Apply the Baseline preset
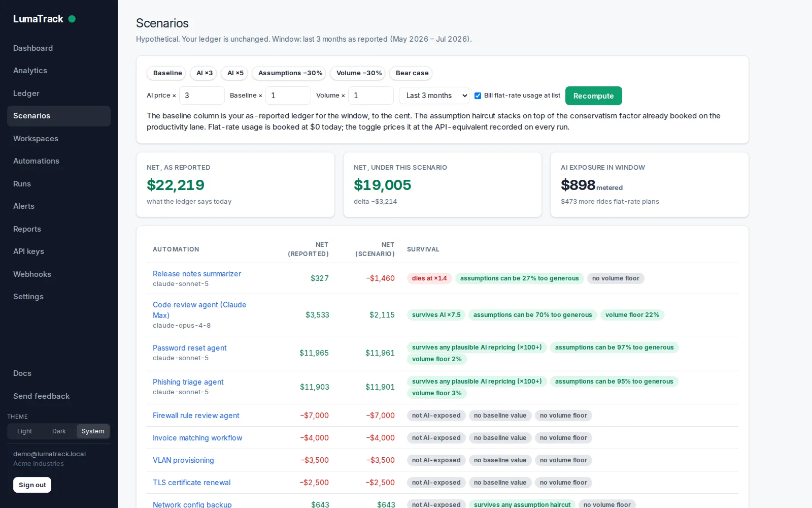Viewport: 812px width, 508px height. (167, 73)
